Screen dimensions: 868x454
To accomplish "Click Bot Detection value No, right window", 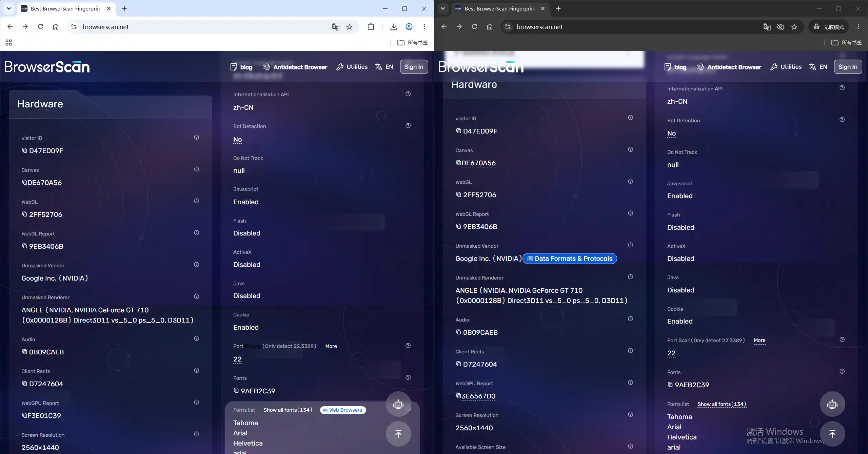I will click(x=671, y=133).
